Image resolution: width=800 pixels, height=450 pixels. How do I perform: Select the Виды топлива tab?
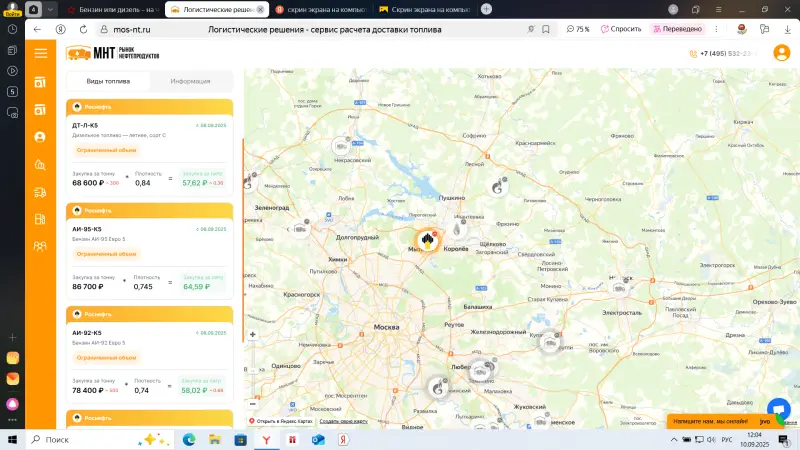point(107,81)
